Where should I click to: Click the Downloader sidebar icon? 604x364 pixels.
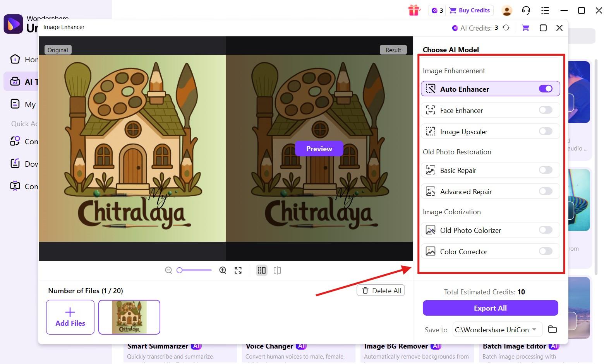pos(15,164)
